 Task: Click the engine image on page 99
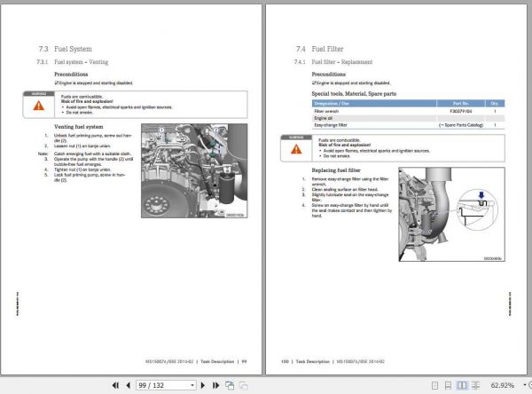click(x=194, y=171)
